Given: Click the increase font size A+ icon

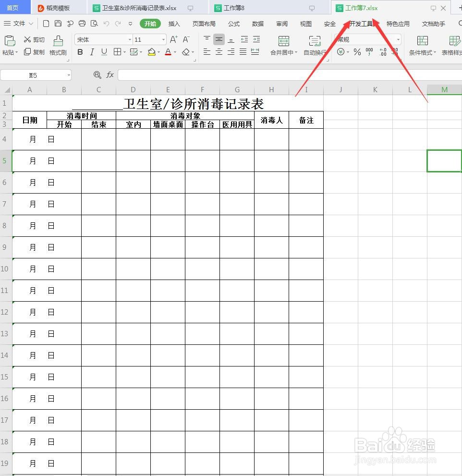Looking at the screenshot, I should coord(174,39).
